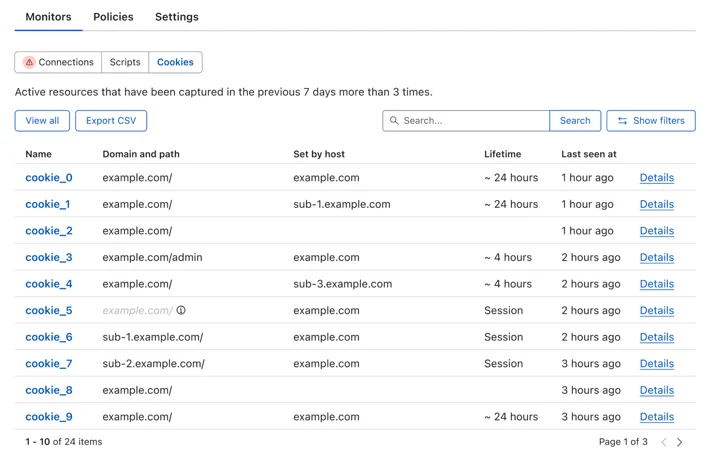Open cookie_9 name link

point(49,416)
